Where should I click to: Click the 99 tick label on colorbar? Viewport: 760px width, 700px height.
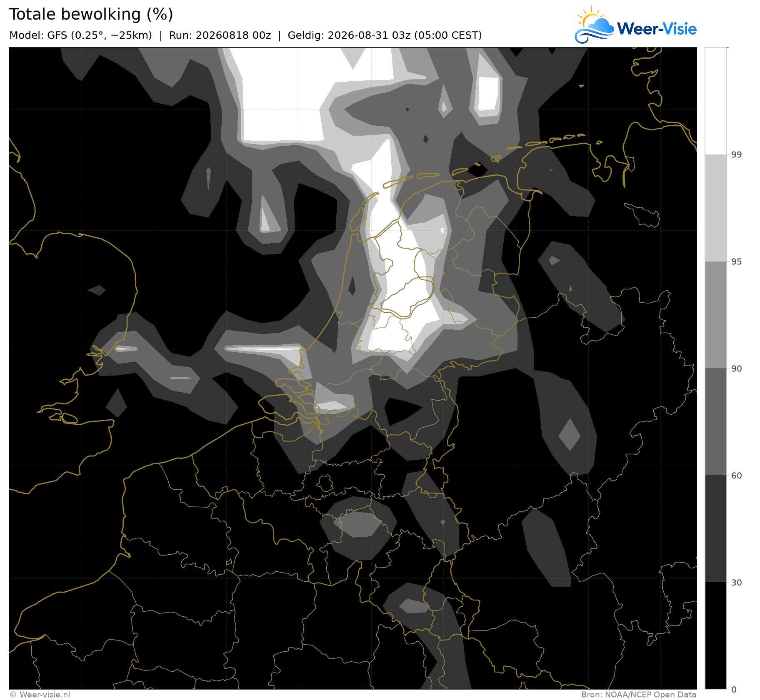pos(737,155)
